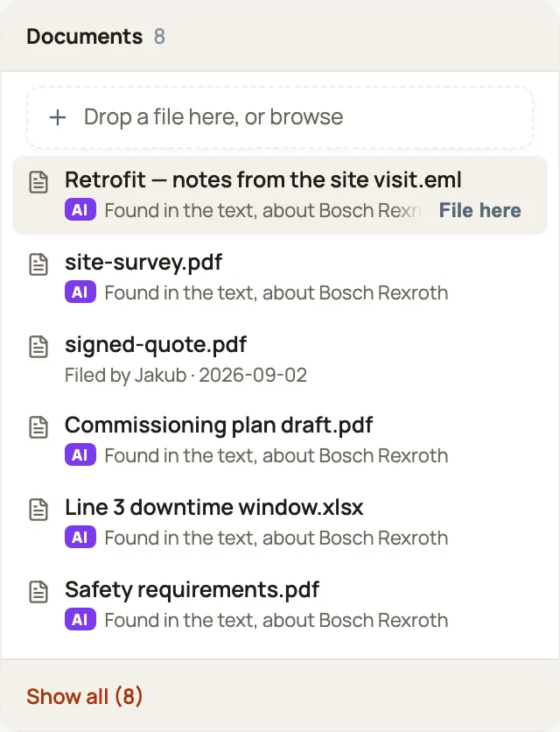This screenshot has height=732, width=560.
Task: Click the document icon beside Safety requirements.pdf
Action: click(38, 592)
